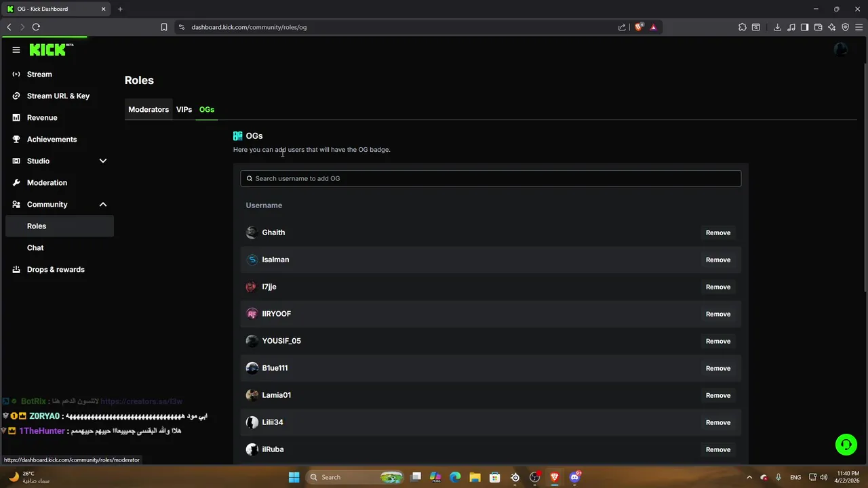
Task: View site information icon before the URL
Action: (182, 27)
